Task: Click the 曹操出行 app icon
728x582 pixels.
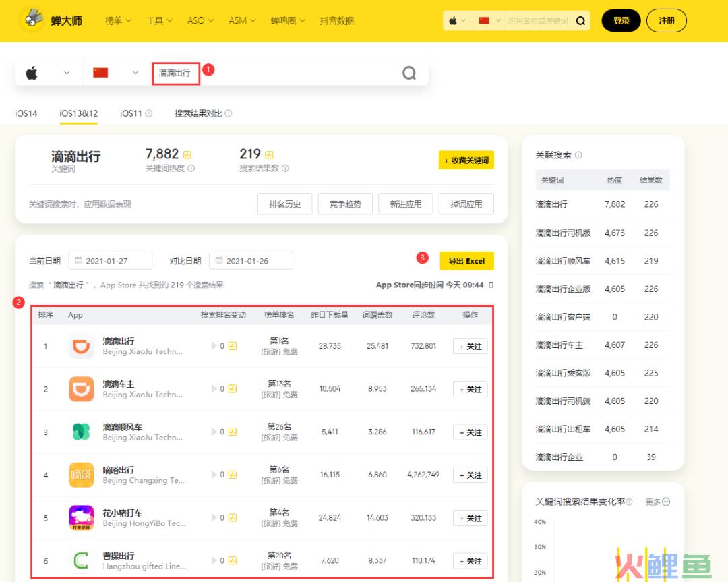Action: tap(82, 560)
